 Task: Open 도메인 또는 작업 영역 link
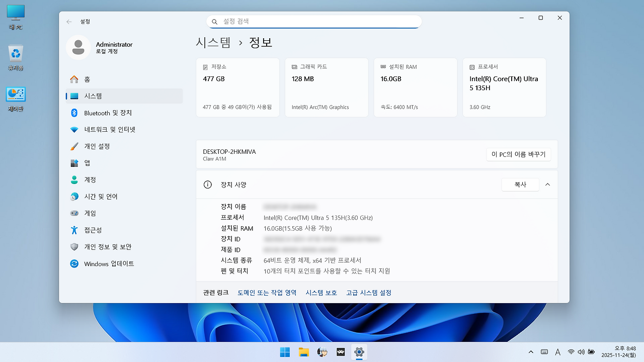267,293
